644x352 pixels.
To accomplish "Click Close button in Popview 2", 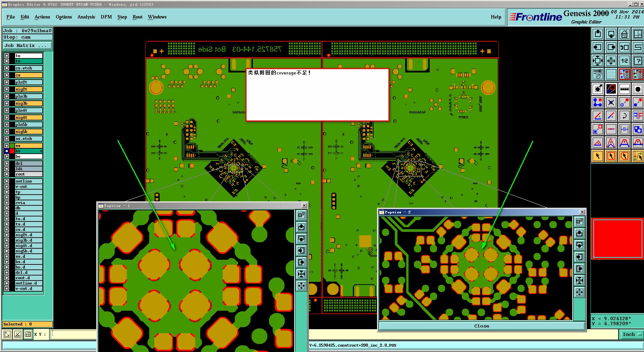I will pos(482,326).
